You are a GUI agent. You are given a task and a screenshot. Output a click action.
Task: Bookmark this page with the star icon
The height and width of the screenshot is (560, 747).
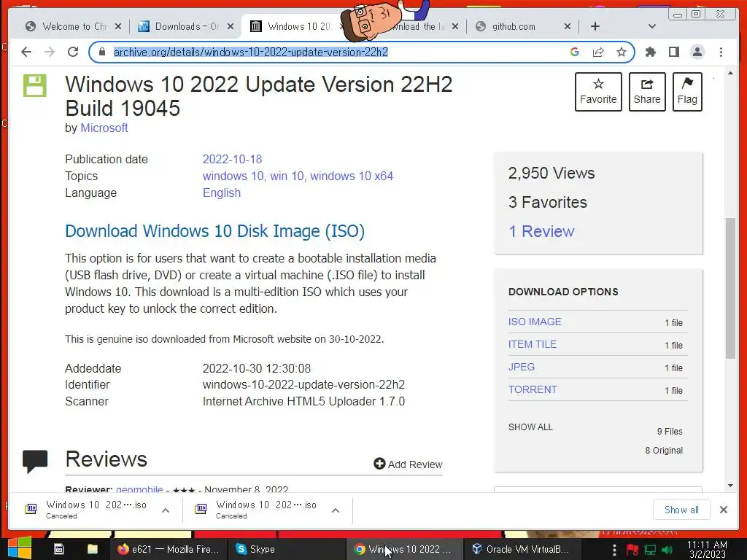[622, 52]
